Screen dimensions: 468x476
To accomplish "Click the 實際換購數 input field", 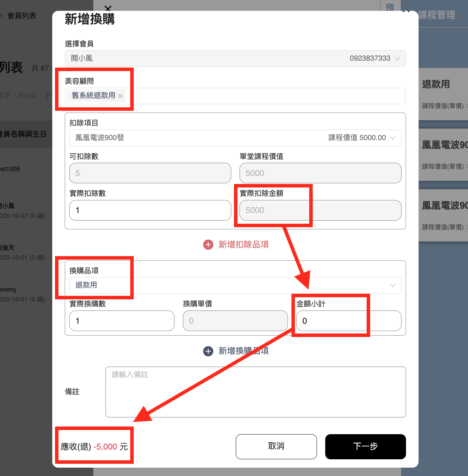I will [x=122, y=321].
